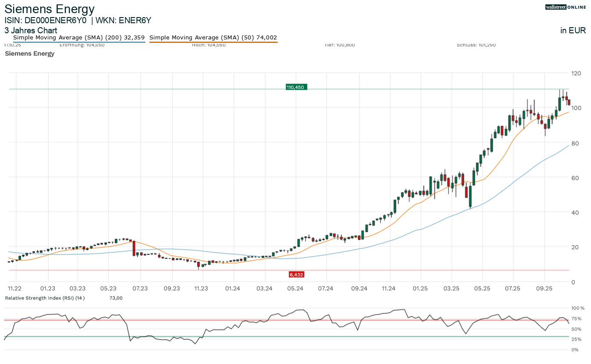Select the 11.22 date on x-axis

15,288
